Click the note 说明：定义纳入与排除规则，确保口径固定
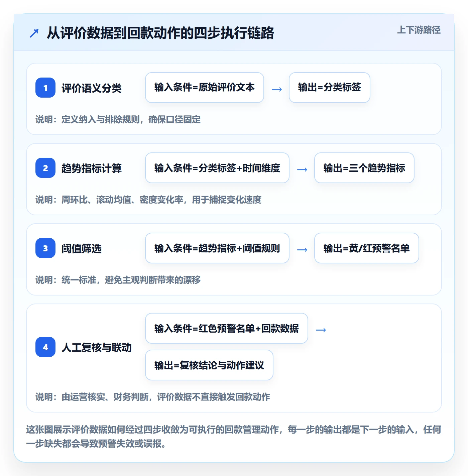Screen dimensions: 468x476 [x=118, y=120]
